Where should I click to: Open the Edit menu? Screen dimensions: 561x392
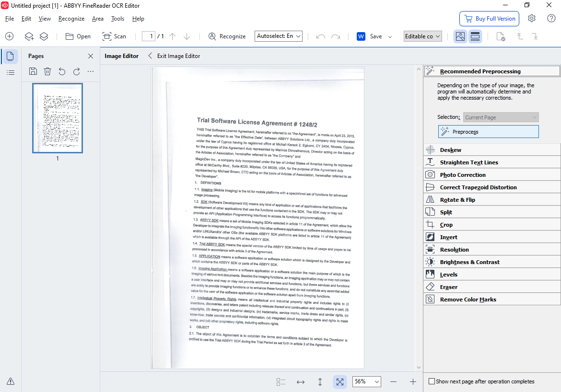point(26,19)
